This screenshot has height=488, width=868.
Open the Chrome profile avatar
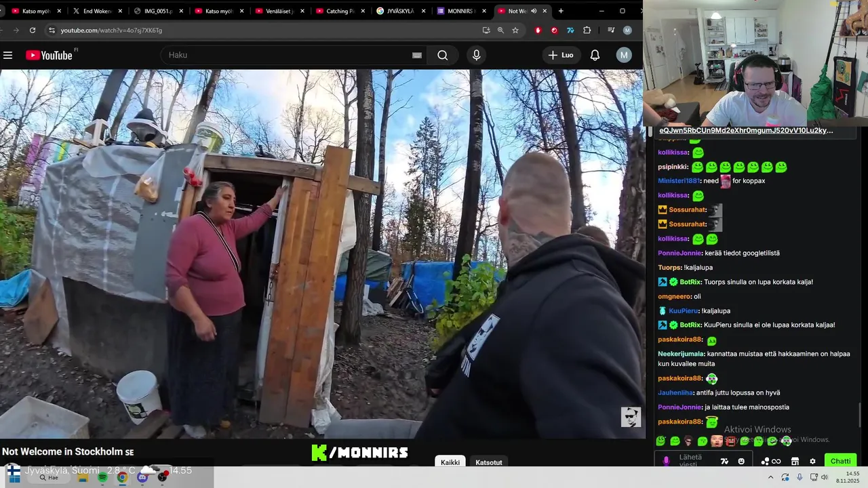point(627,30)
